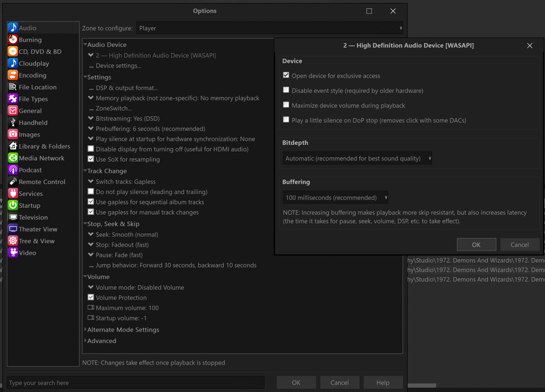
Task: Enable Play a little silence on DoP stop
Action: tap(286, 120)
